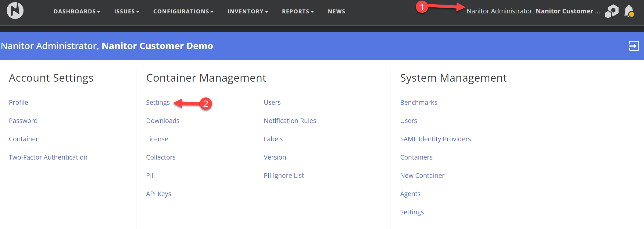This screenshot has width=644, height=229.
Task: Open the Reports menu
Action: click(x=298, y=12)
